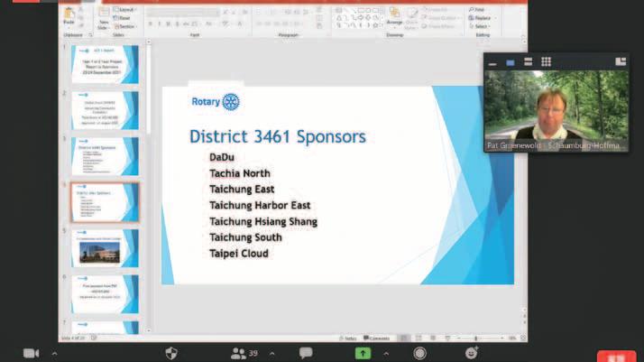Select slide 1 thumbnail in the panel
644x362 pixels.
click(105, 64)
